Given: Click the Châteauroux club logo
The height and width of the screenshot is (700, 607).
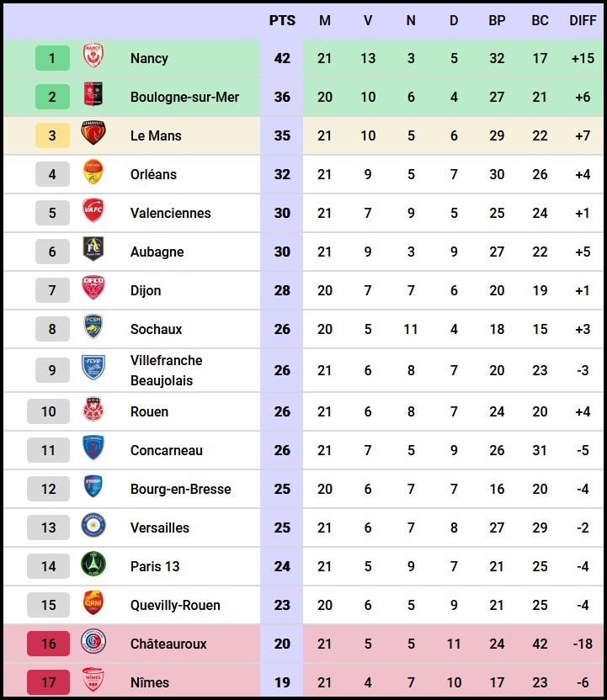Looking at the screenshot, I should (x=93, y=644).
